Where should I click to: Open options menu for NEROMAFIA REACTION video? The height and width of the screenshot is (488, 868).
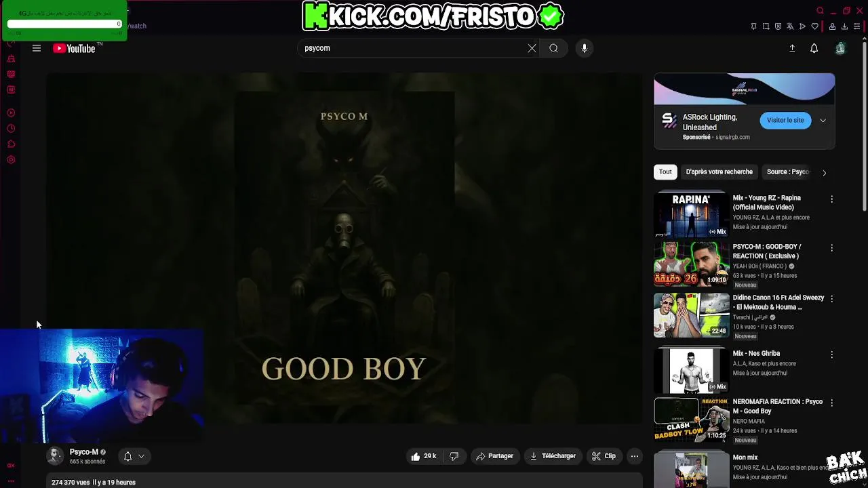pyautogui.click(x=831, y=403)
